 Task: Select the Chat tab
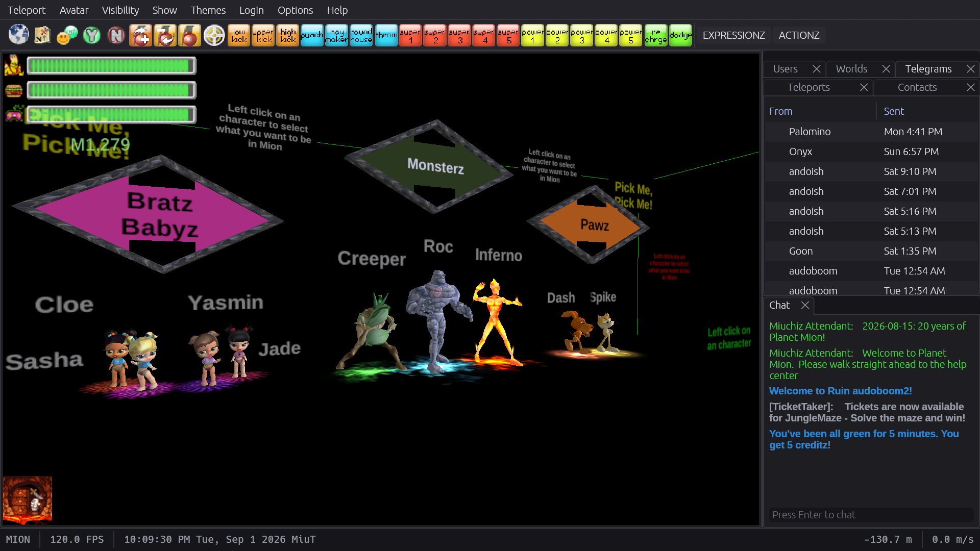779,305
